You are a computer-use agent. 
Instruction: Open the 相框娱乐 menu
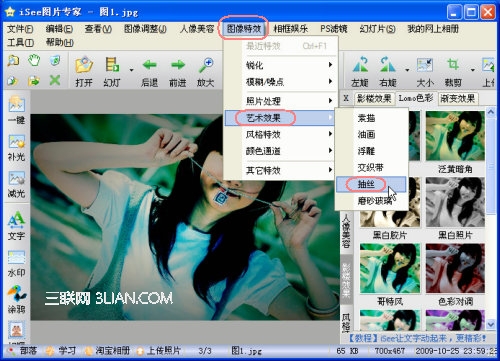tap(290, 29)
